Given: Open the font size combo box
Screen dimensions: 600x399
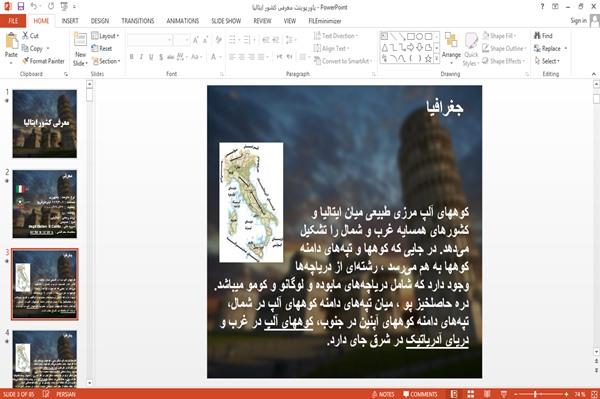Looking at the screenshot, I should [182, 40].
